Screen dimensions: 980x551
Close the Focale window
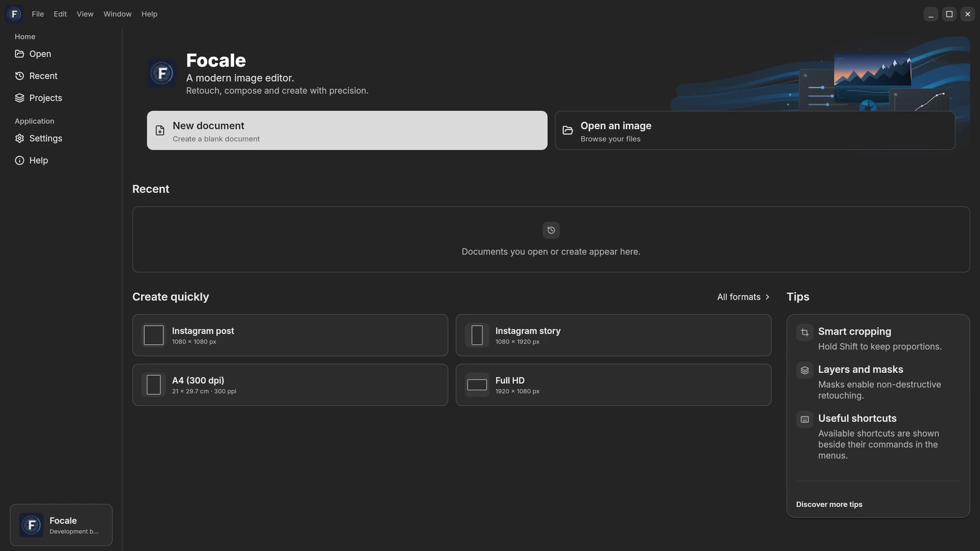[968, 14]
